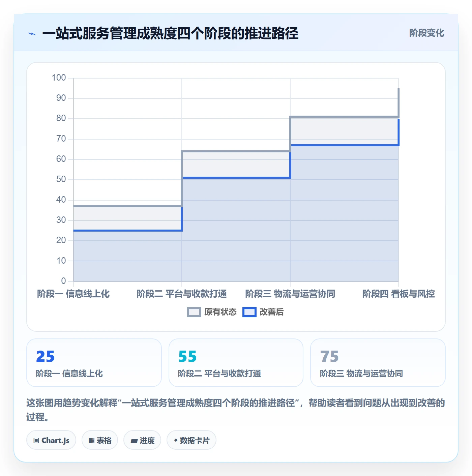Select the 数据卡片 tag chip
The height and width of the screenshot is (476, 472).
click(191, 440)
